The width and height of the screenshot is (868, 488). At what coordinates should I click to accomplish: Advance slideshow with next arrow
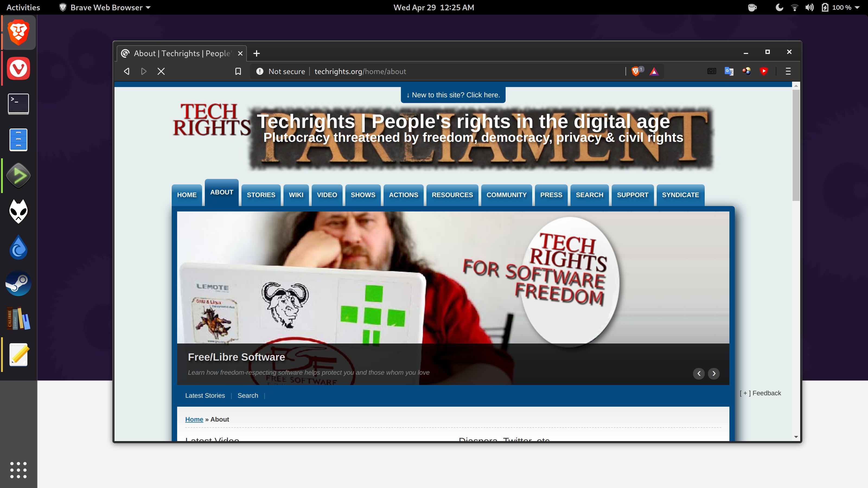click(x=714, y=374)
